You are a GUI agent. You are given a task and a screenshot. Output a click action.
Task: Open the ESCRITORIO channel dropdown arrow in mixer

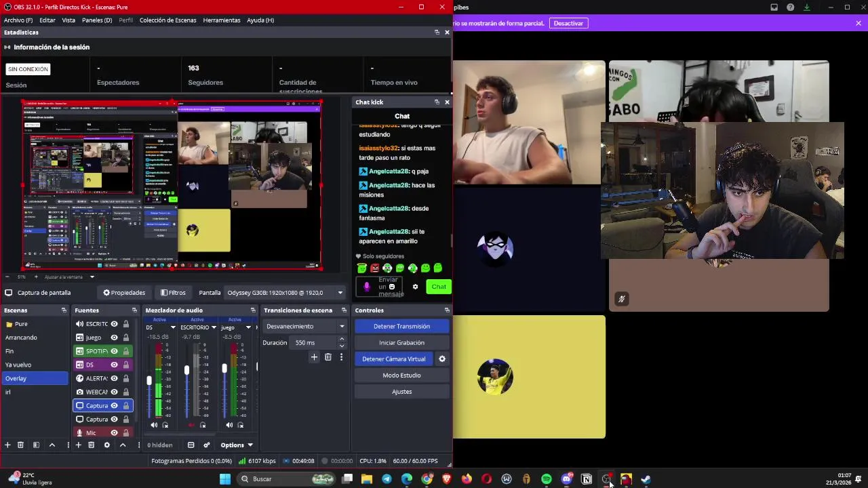point(214,327)
